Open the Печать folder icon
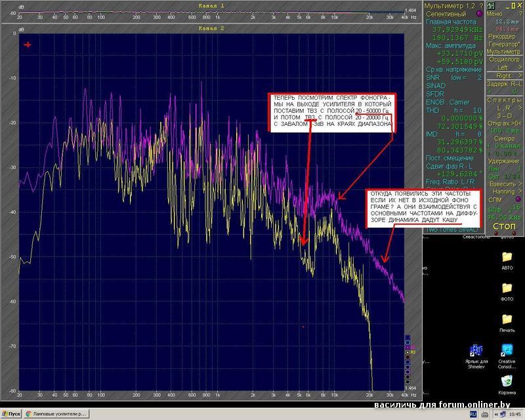The width and height of the screenshot is (525, 420). tap(507, 320)
